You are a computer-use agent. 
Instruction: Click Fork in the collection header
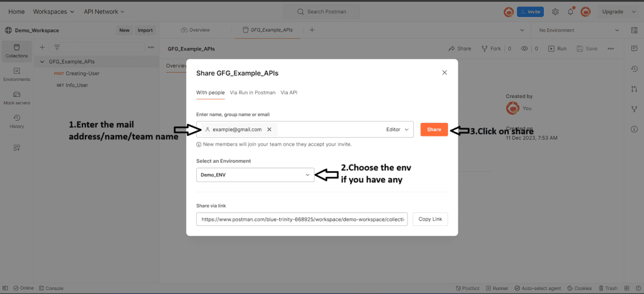(x=491, y=49)
